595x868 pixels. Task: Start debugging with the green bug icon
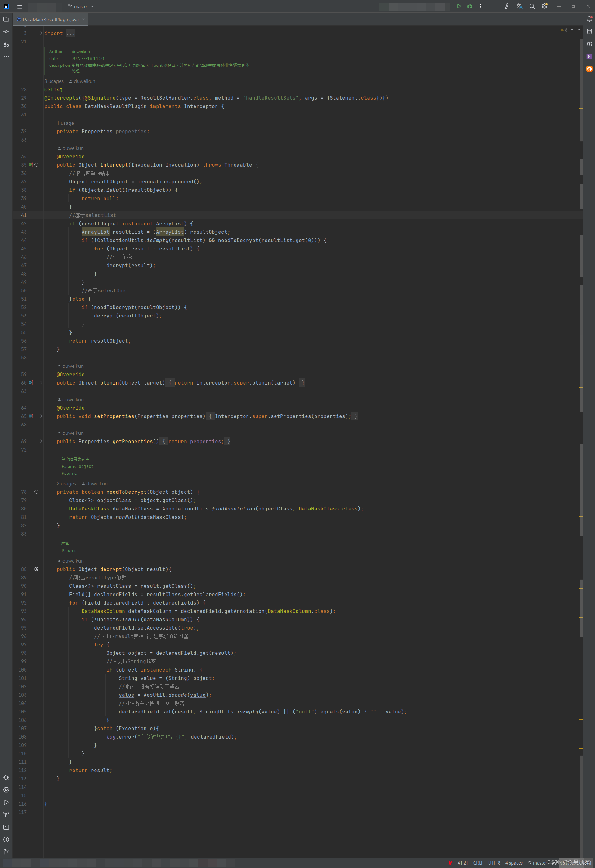470,6
